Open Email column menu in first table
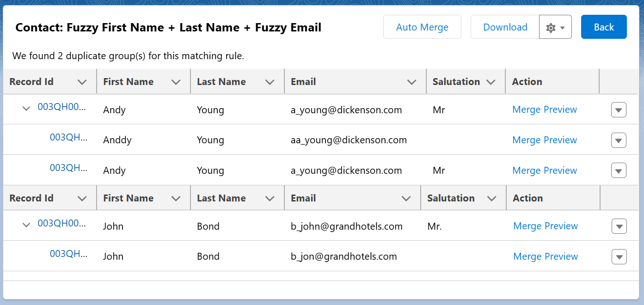644x305 pixels. point(411,82)
